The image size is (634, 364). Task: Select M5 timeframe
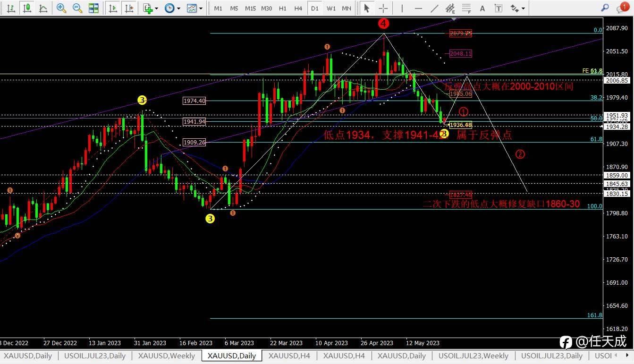[234, 8]
